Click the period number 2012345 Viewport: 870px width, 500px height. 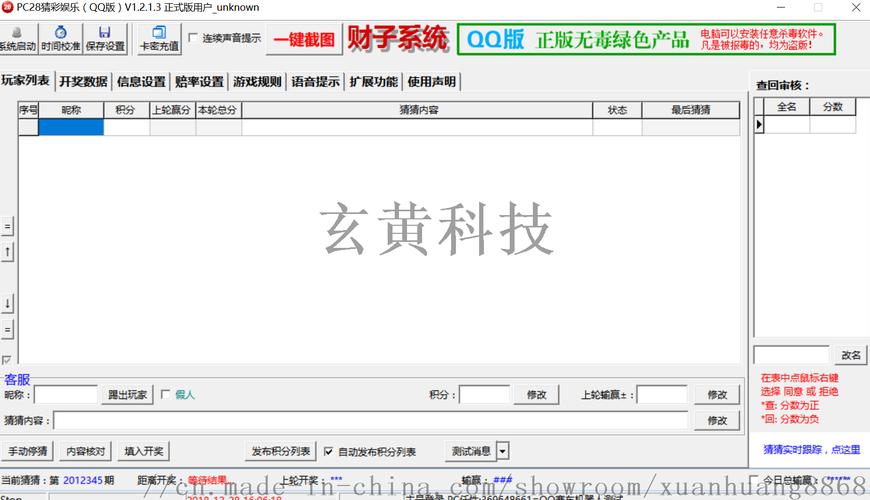click(83, 481)
